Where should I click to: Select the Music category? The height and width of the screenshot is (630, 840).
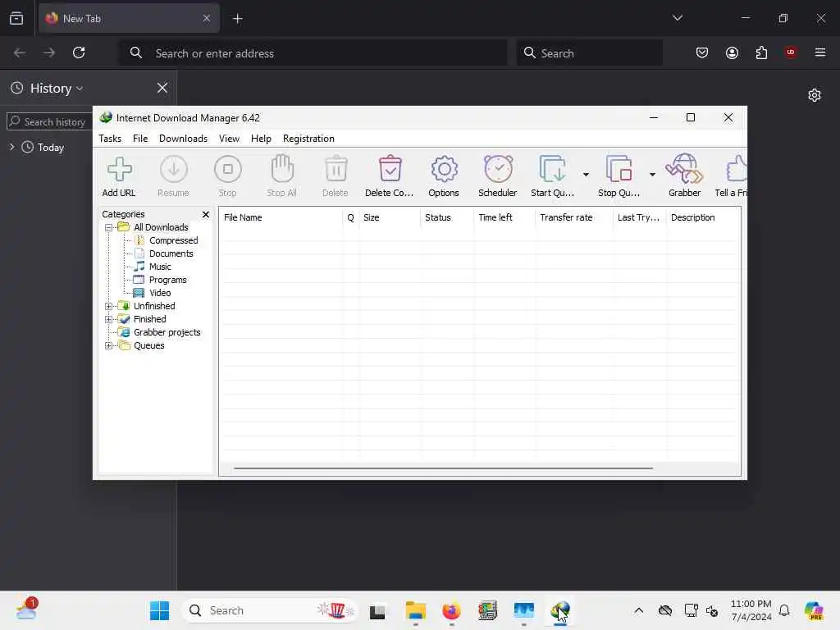point(160,267)
